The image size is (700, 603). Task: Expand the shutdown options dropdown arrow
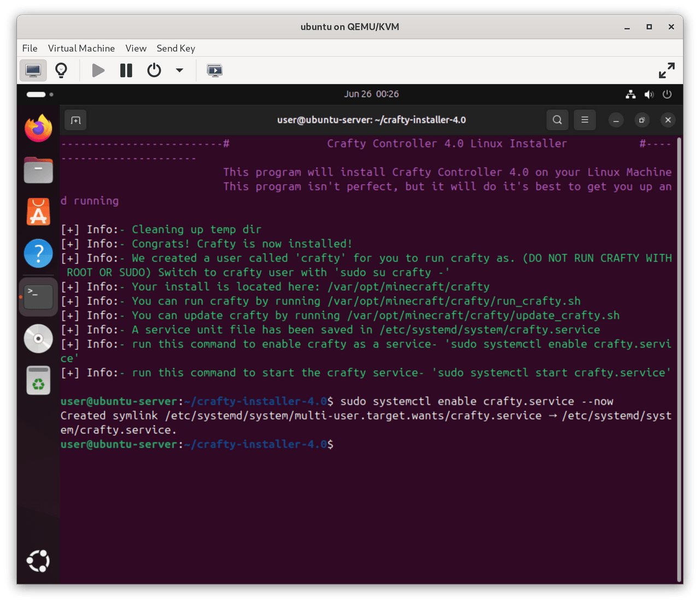pos(179,71)
